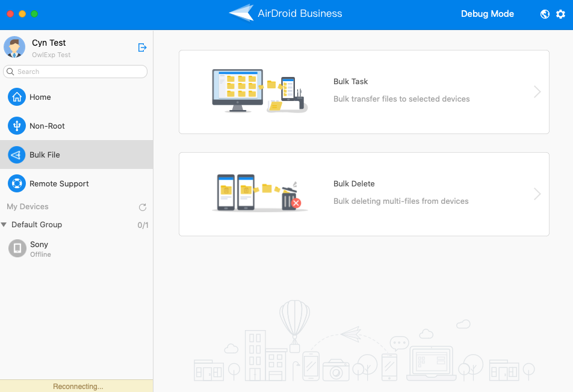This screenshot has width=573, height=392.
Task: Open Bulk Task via its chevron arrow
Action: click(537, 91)
